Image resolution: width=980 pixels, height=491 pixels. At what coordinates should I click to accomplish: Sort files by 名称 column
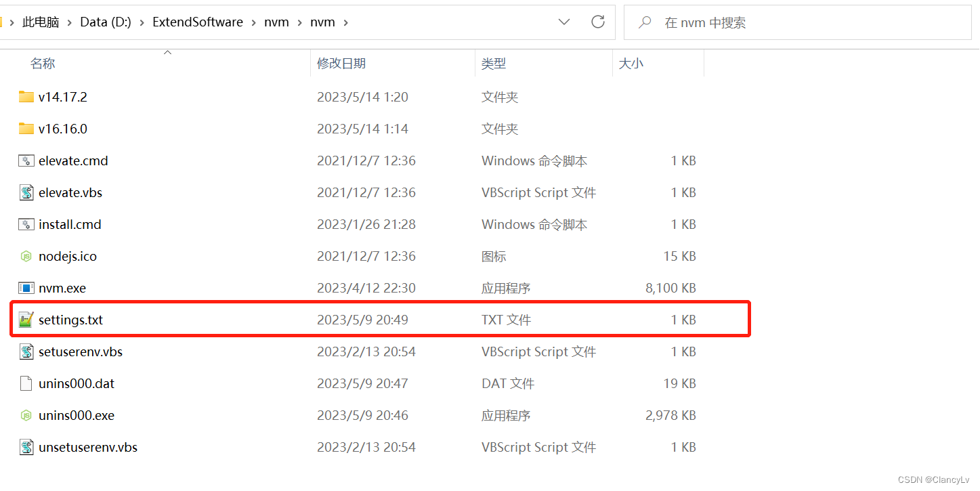43,63
